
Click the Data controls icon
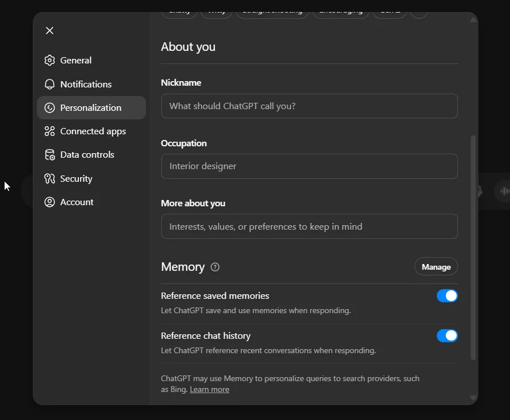pyautogui.click(x=49, y=154)
